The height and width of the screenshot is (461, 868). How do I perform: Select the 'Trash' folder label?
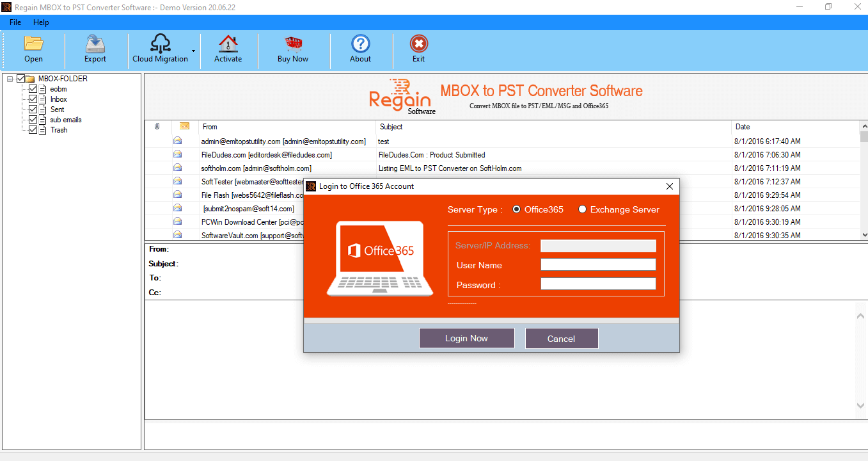pyautogui.click(x=59, y=130)
